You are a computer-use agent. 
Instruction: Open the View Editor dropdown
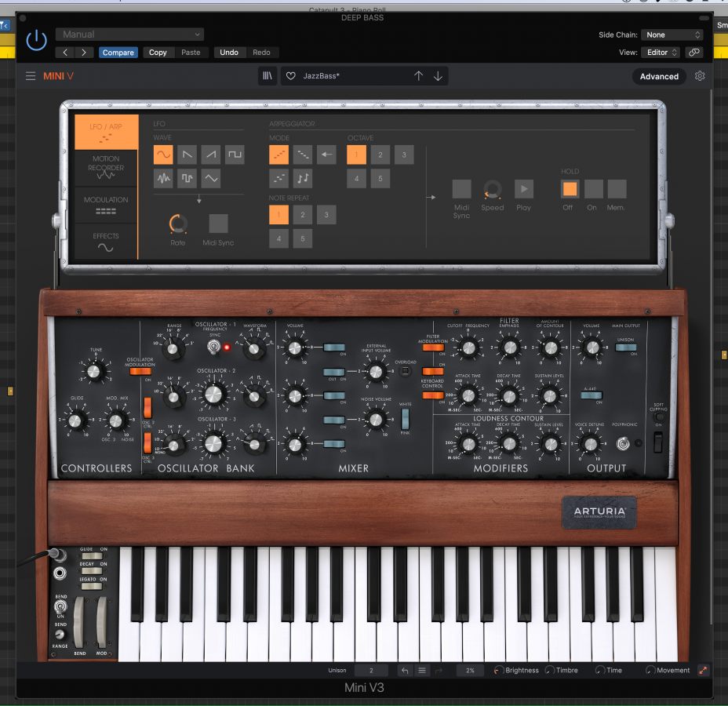[x=662, y=53]
